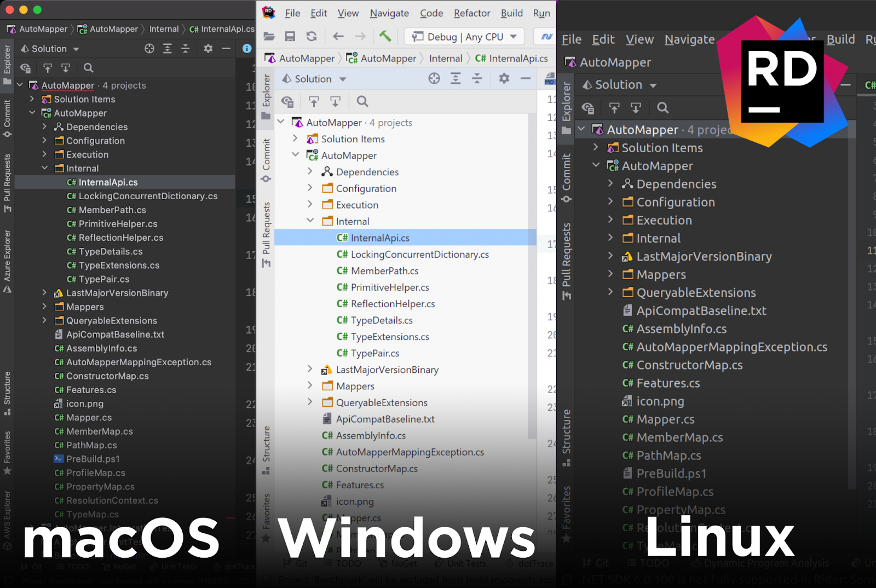Expand Solution Items in Windows tree
This screenshot has width=876, height=588.
tap(295, 139)
